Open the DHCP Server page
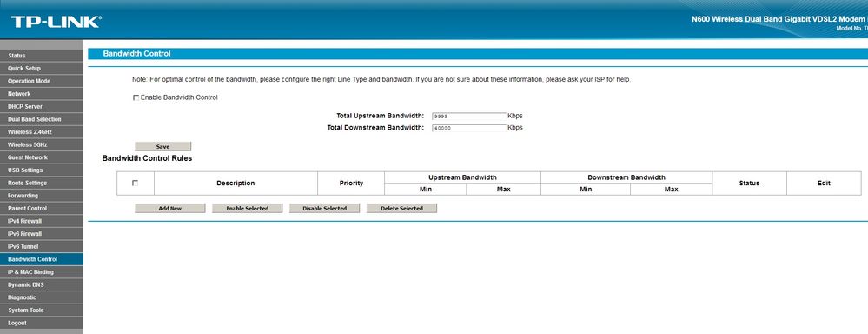The width and height of the screenshot is (868, 334). click(42, 106)
